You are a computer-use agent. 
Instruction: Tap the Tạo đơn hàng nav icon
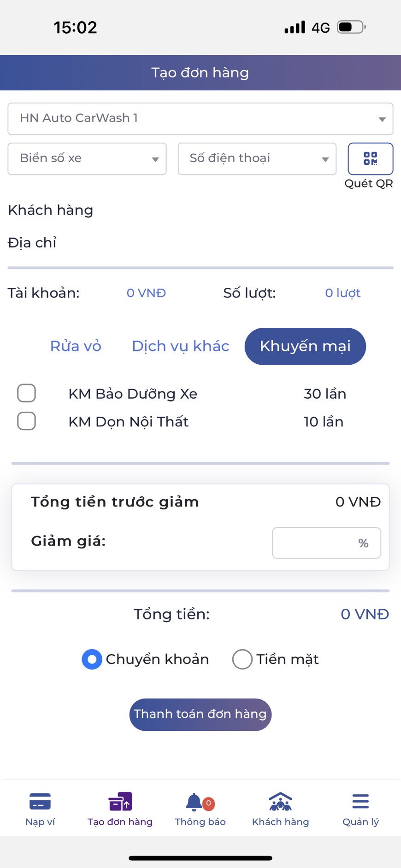tap(120, 802)
